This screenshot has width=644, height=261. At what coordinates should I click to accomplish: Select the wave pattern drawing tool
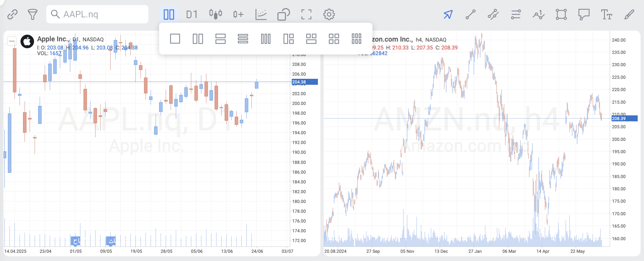click(539, 14)
